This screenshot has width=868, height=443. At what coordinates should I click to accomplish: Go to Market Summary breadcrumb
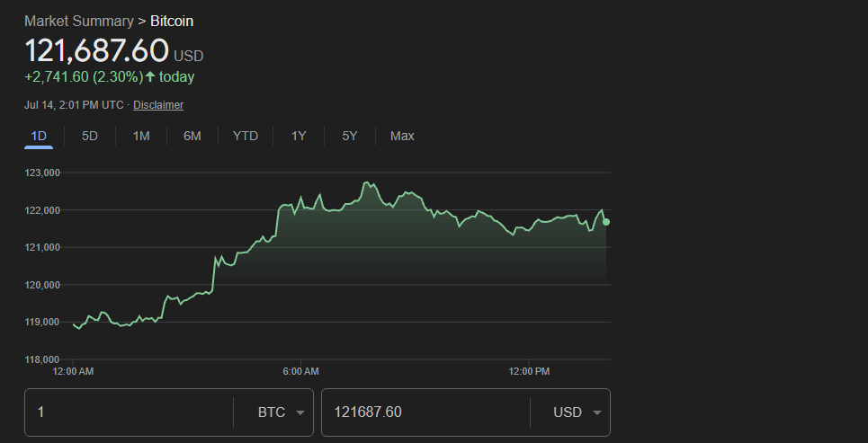(78, 22)
